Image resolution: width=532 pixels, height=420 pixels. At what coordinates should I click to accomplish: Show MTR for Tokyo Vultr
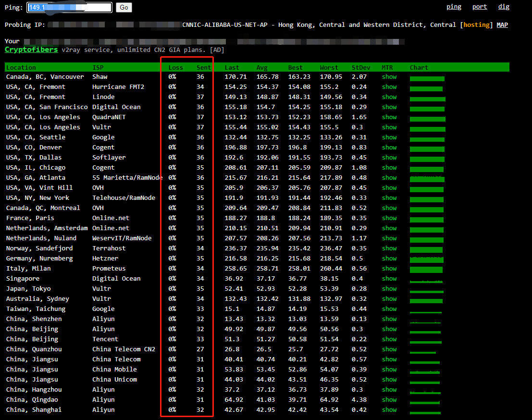(389, 289)
